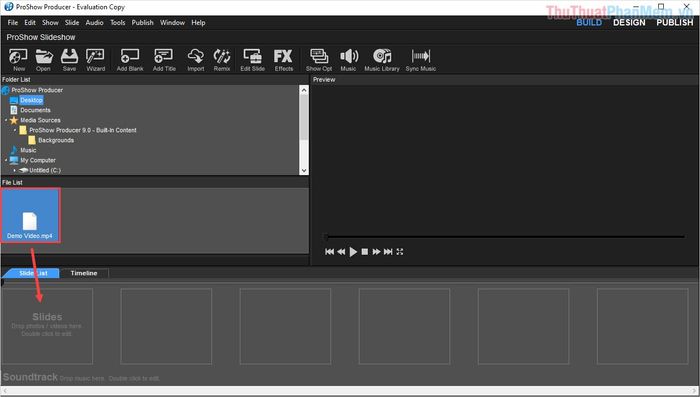The width and height of the screenshot is (700, 397).
Task: Select the Slide List tab
Action: pyautogui.click(x=33, y=273)
